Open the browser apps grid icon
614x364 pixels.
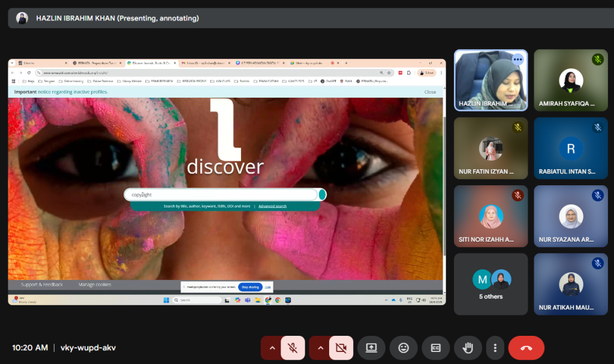[x=14, y=81]
